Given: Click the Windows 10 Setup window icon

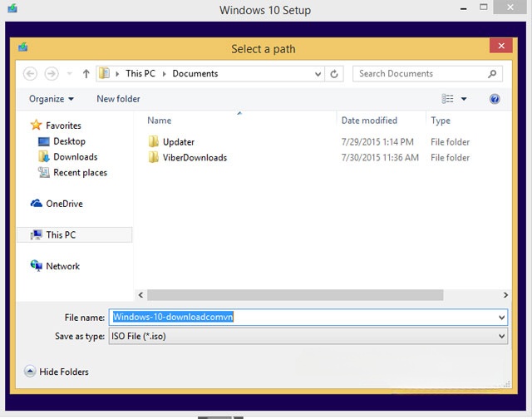Looking at the screenshot, I should click(12, 7).
